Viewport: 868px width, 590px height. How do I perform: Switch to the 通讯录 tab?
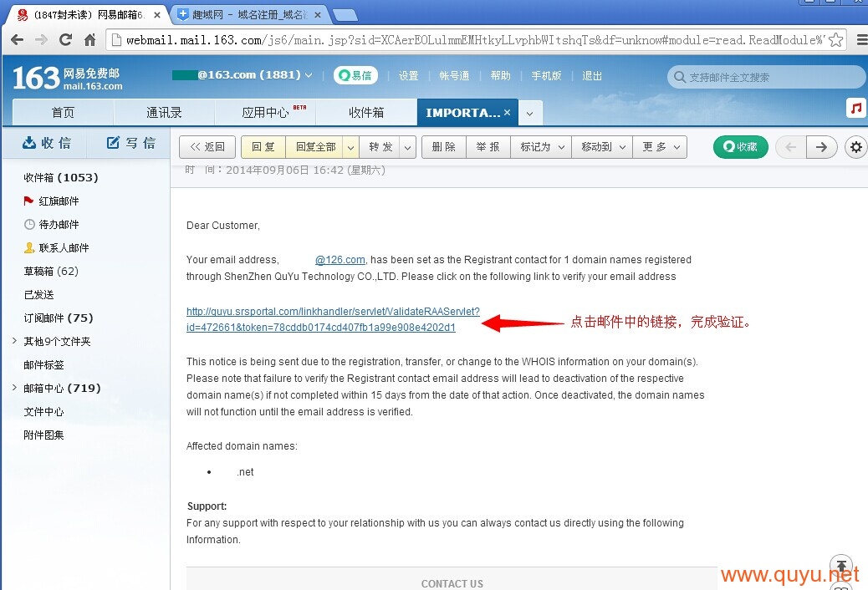tap(164, 112)
